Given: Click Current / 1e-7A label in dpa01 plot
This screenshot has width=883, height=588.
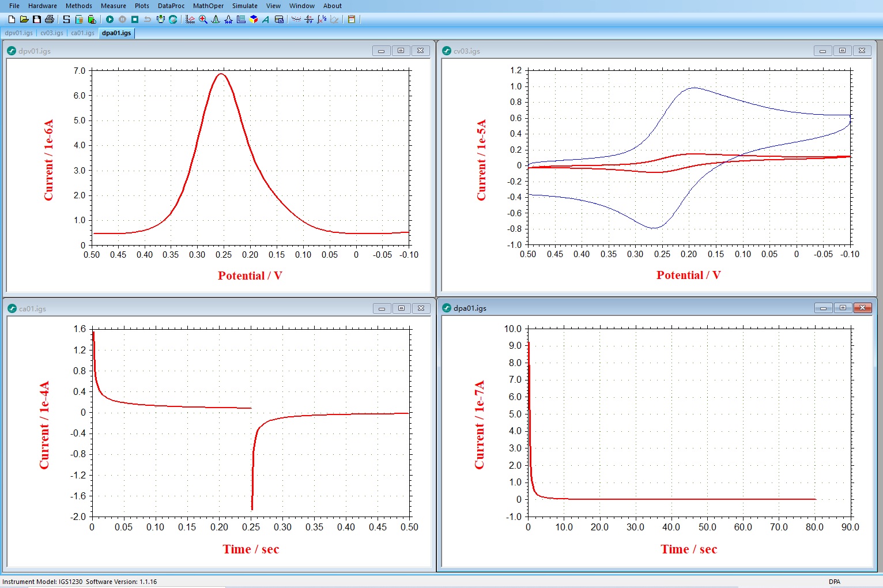Looking at the screenshot, I should tap(479, 425).
